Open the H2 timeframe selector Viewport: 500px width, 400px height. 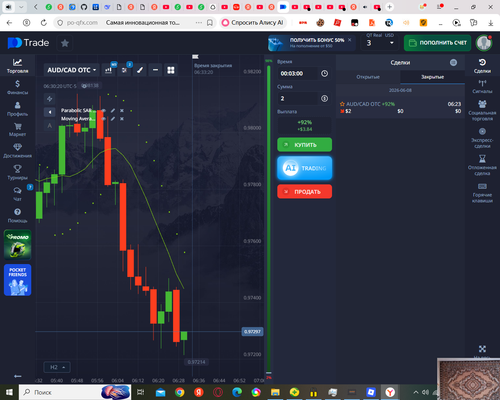[x=57, y=367]
